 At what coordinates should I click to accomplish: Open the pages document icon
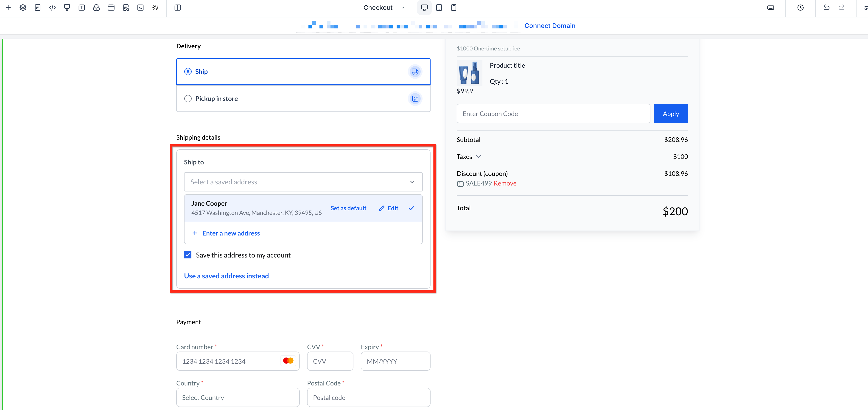pos(38,7)
